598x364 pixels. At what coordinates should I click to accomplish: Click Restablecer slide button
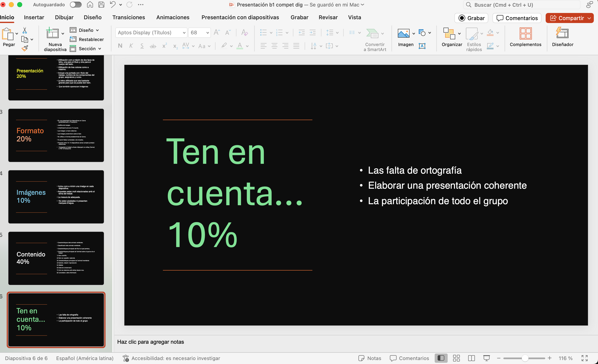(x=87, y=39)
